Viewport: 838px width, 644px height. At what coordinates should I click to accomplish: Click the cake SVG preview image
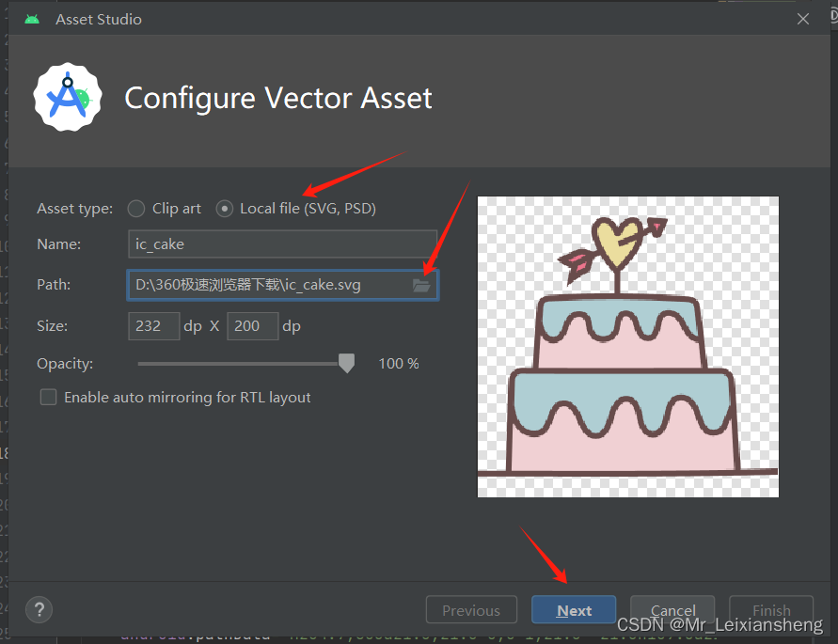[x=627, y=346]
